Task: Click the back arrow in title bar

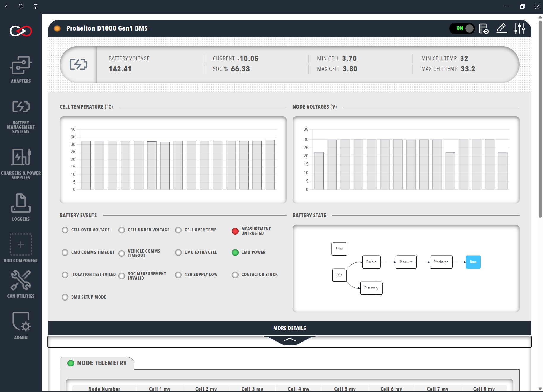Action: click(x=6, y=7)
